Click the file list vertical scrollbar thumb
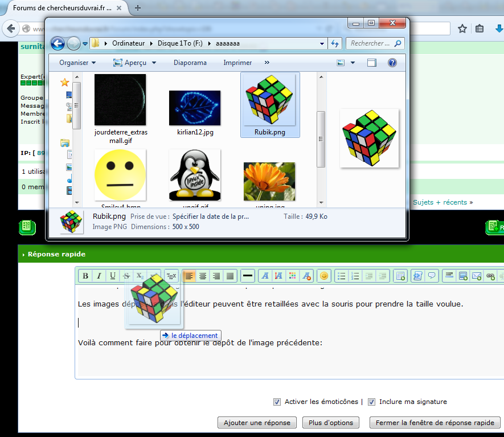The image size is (504, 437). pyautogui.click(x=321, y=139)
